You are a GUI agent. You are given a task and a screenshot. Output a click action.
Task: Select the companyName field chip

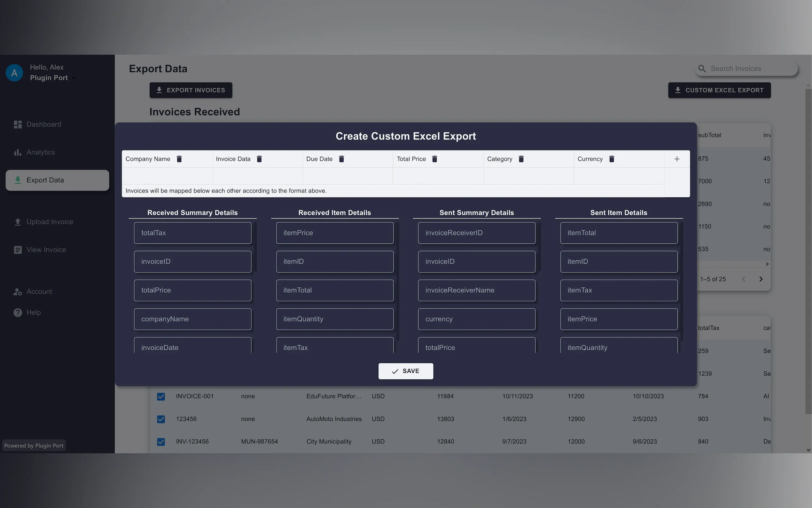(192, 319)
